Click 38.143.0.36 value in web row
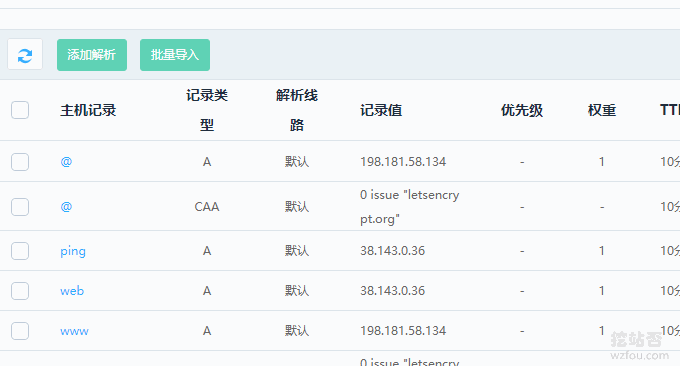Screen dimensions: 680x366 coord(392,291)
